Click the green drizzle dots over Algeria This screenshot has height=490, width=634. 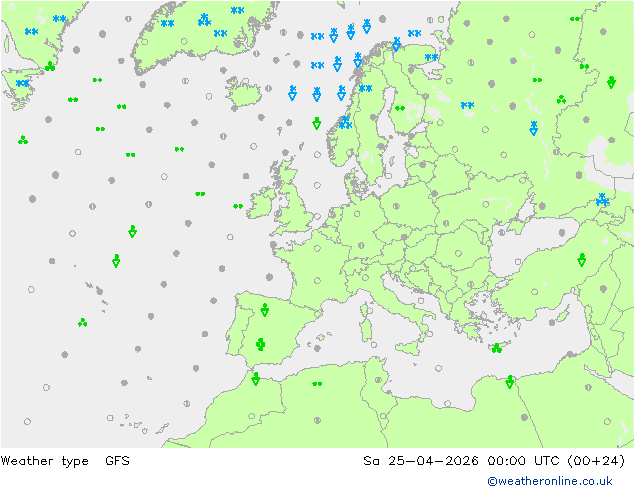coord(317,384)
